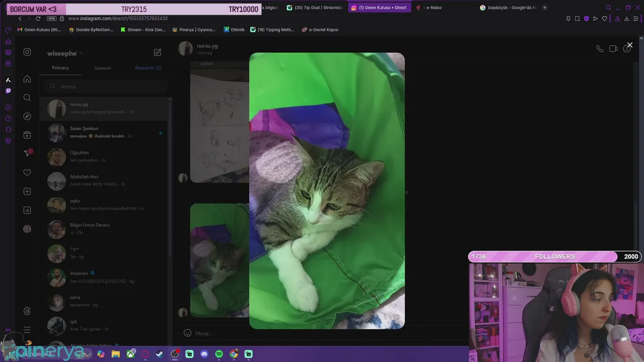Open Instagram Search from sidebar
Viewport: 644px width, 362px height.
[27, 98]
